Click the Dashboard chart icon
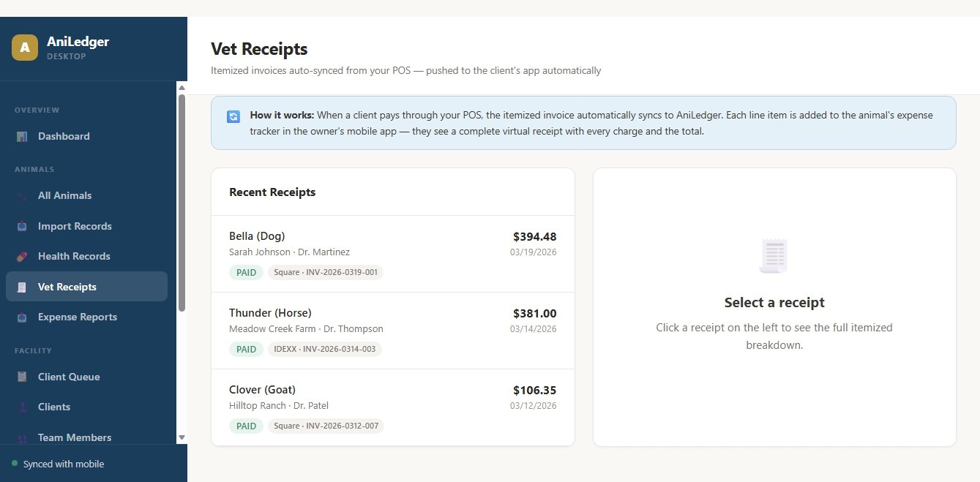The height and width of the screenshot is (482, 980). [22, 137]
